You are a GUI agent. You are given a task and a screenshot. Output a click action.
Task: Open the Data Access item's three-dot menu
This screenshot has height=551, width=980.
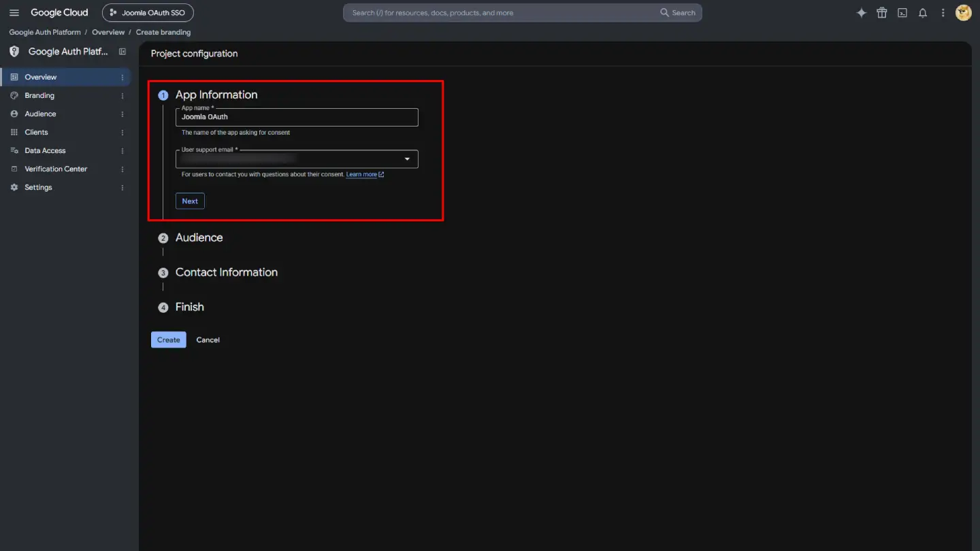tap(122, 151)
